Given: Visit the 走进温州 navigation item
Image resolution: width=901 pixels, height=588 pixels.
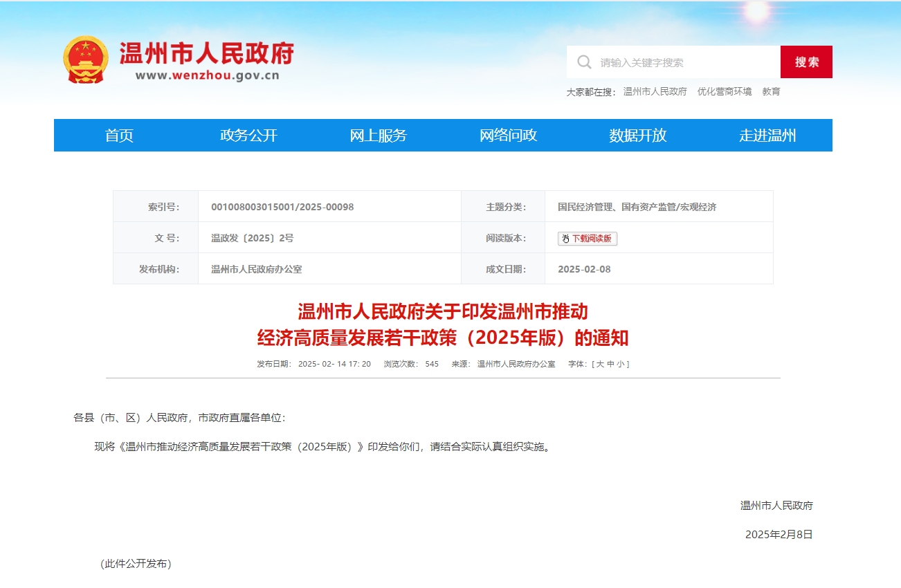Looking at the screenshot, I should pyautogui.click(x=767, y=136).
